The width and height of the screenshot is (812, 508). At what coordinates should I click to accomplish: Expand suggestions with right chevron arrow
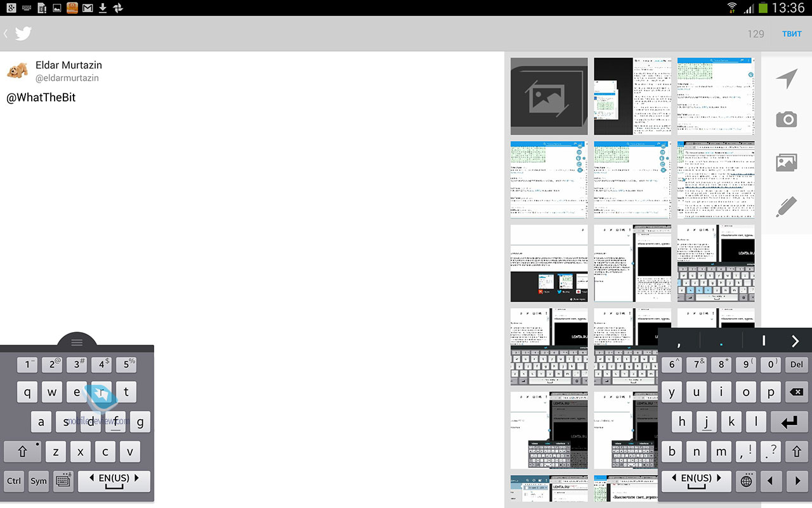click(x=795, y=342)
